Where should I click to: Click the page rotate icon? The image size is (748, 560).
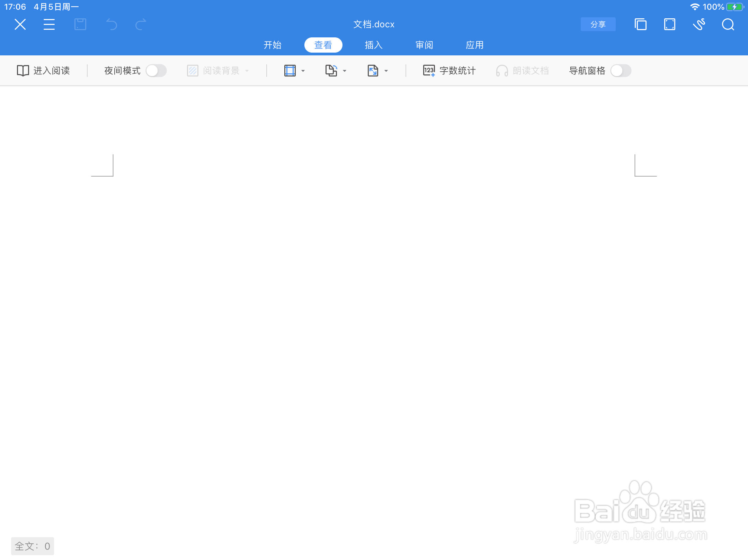click(331, 71)
